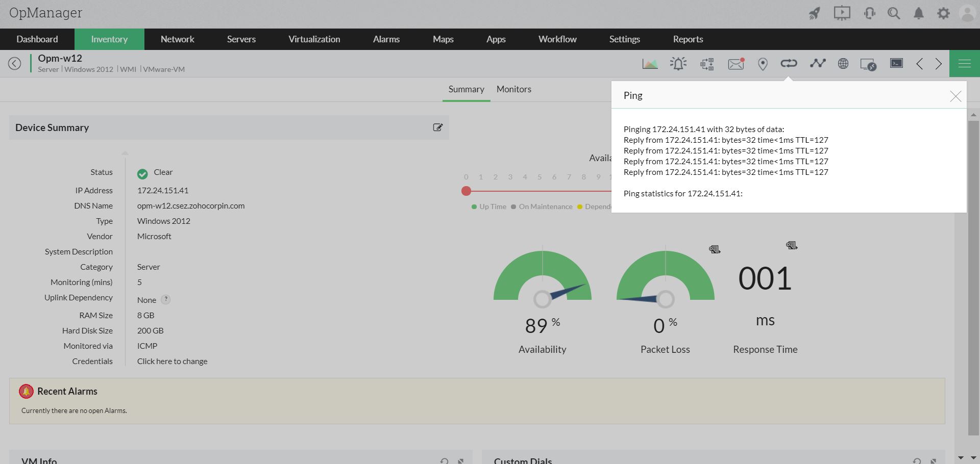
Task: Open the alarm notifications bell in header
Action: point(919,13)
